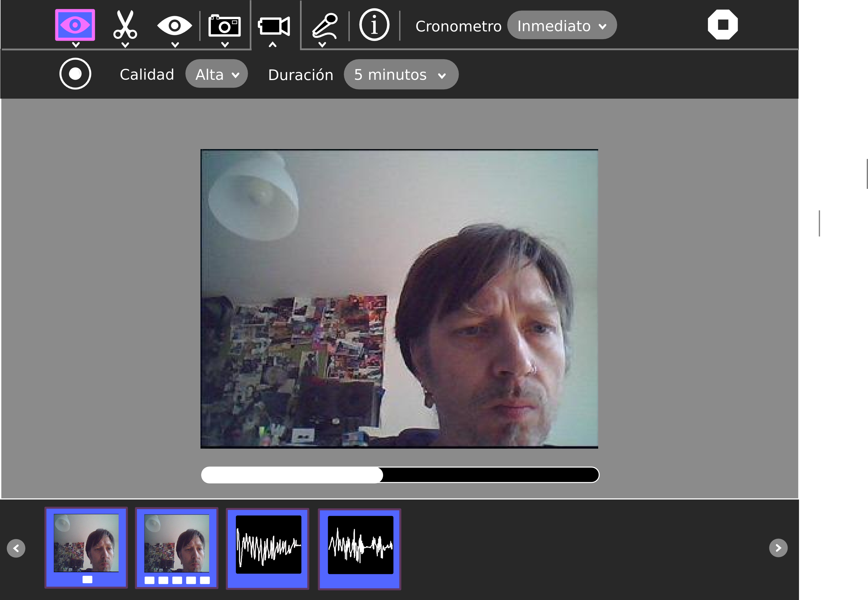868x600 pixels.
Task: Open the Inmediato timer dropdown
Action: 562,26
